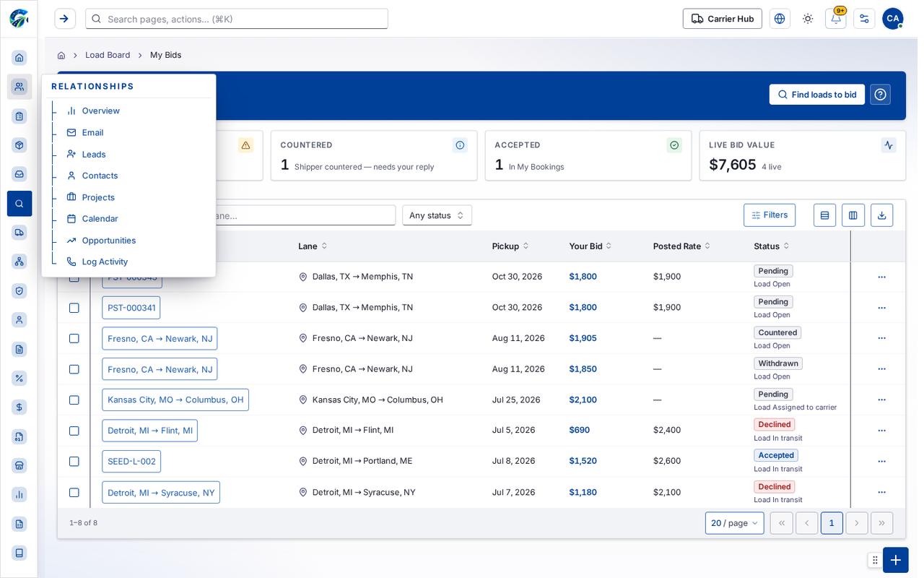Open the display settings sliders icon
924x578 pixels.
pos(864,19)
